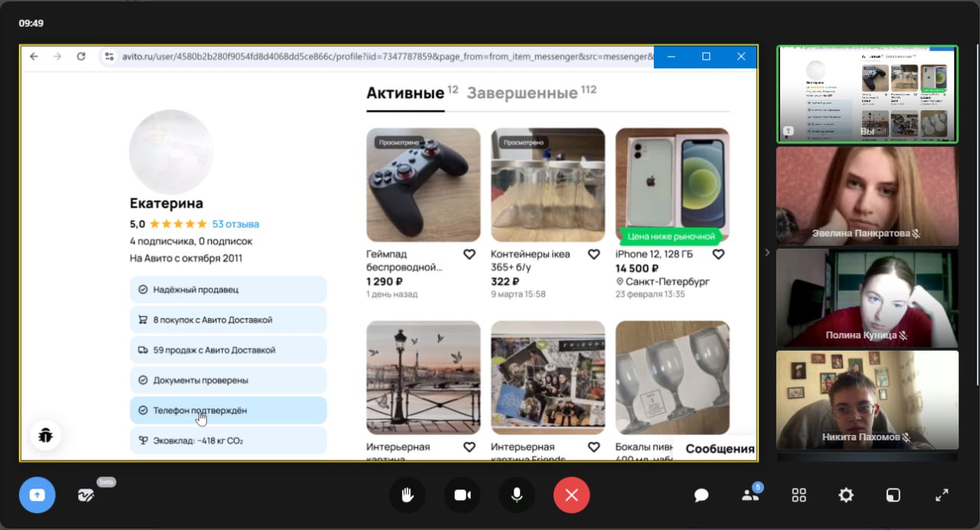Open the Paris street lamp picture thumbnail
980x530 pixels.
[x=423, y=378]
